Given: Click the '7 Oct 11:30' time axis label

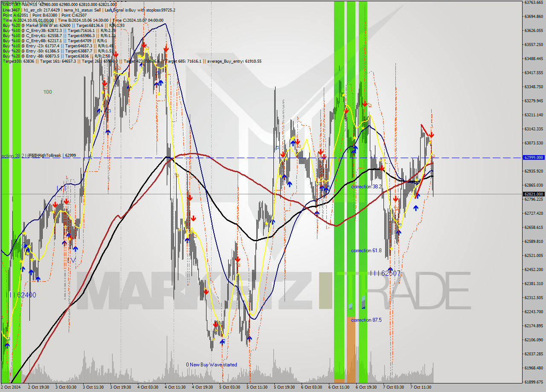Looking at the screenshot, I should click(x=421, y=387).
